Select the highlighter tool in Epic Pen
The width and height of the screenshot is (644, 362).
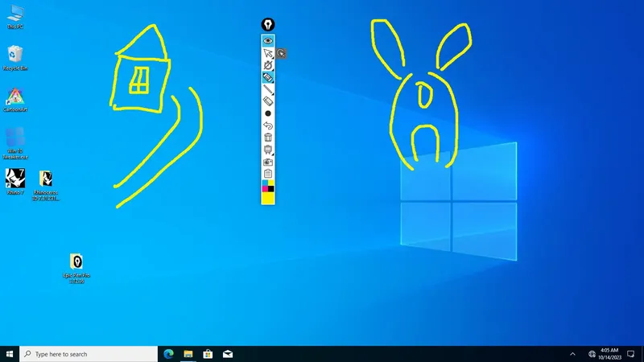click(x=268, y=77)
